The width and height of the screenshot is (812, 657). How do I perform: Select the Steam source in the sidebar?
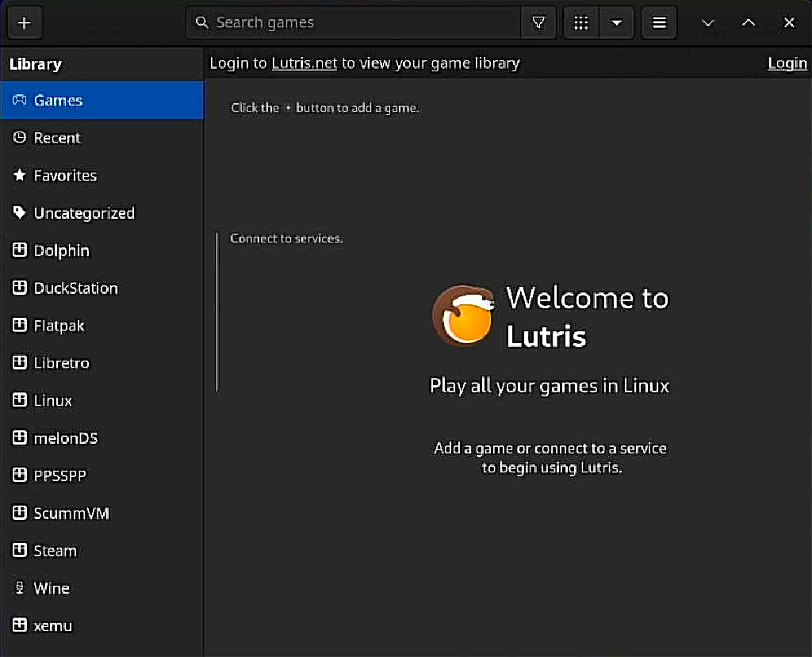pyautogui.click(x=55, y=551)
